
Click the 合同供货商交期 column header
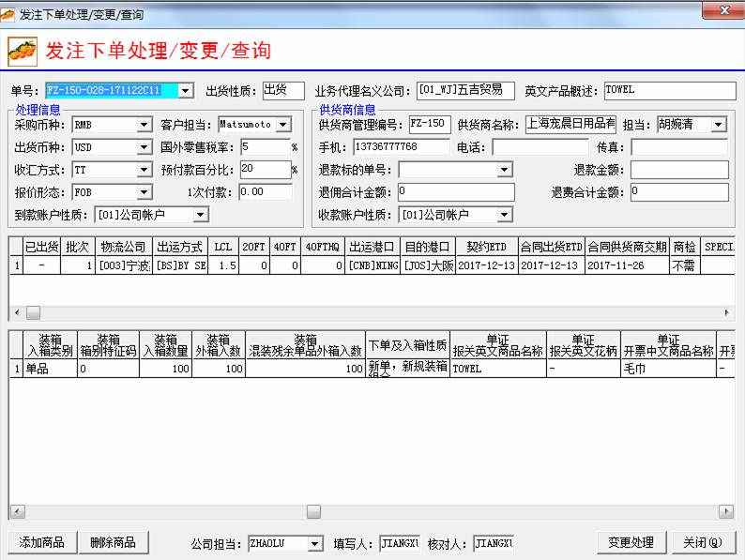pyautogui.click(x=627, y=247)
